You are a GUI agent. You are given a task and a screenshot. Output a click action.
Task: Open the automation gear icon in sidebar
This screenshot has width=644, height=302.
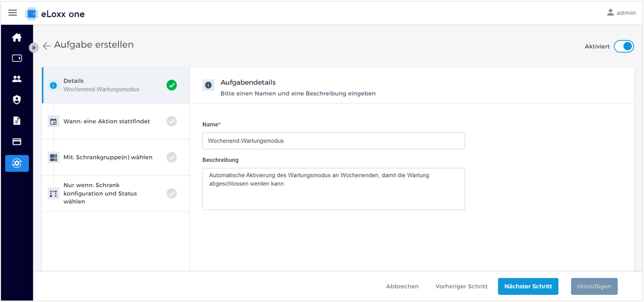(17, 163)
